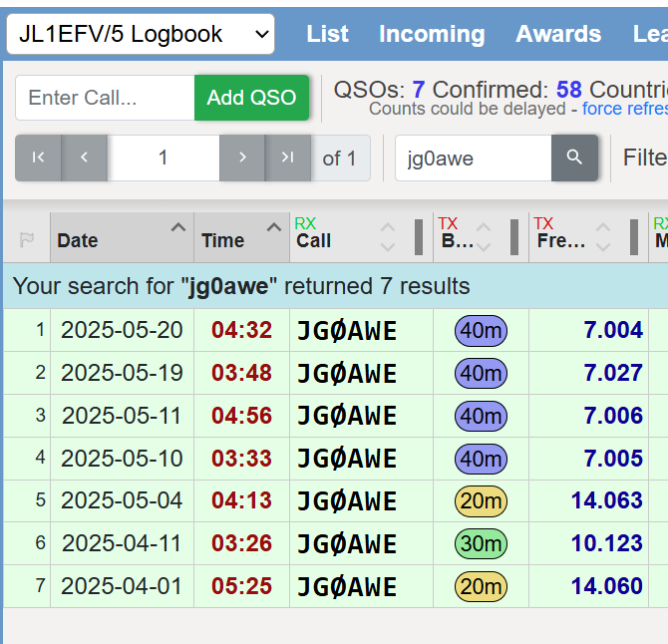
Task: Jump to the last page
Action: (x=288, y=158)
